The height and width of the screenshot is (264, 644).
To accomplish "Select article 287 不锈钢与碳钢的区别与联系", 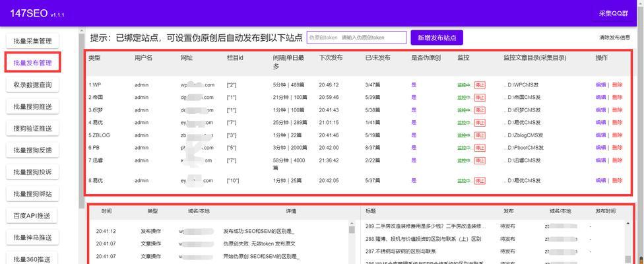I will point(401,251).
